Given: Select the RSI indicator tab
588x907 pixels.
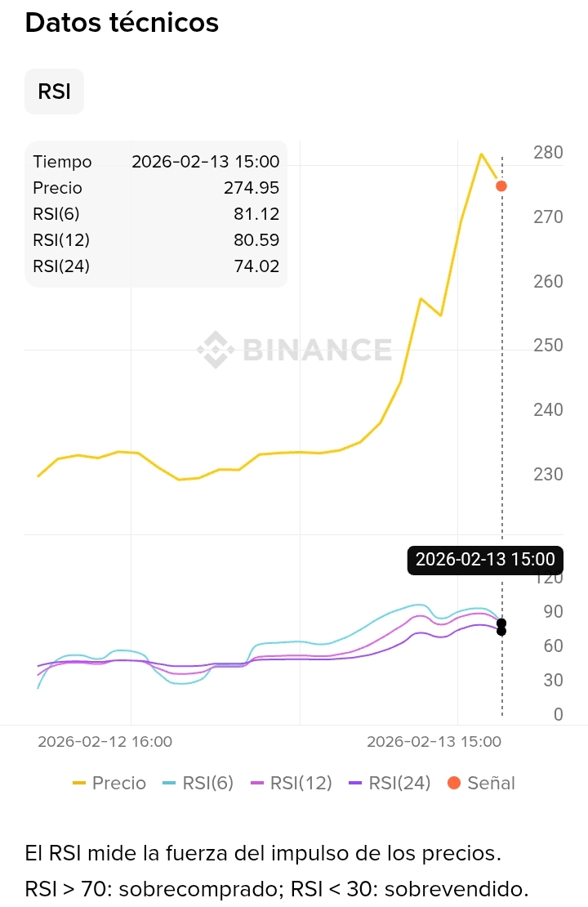Looking at the screenshot, I should pos(54,92).
